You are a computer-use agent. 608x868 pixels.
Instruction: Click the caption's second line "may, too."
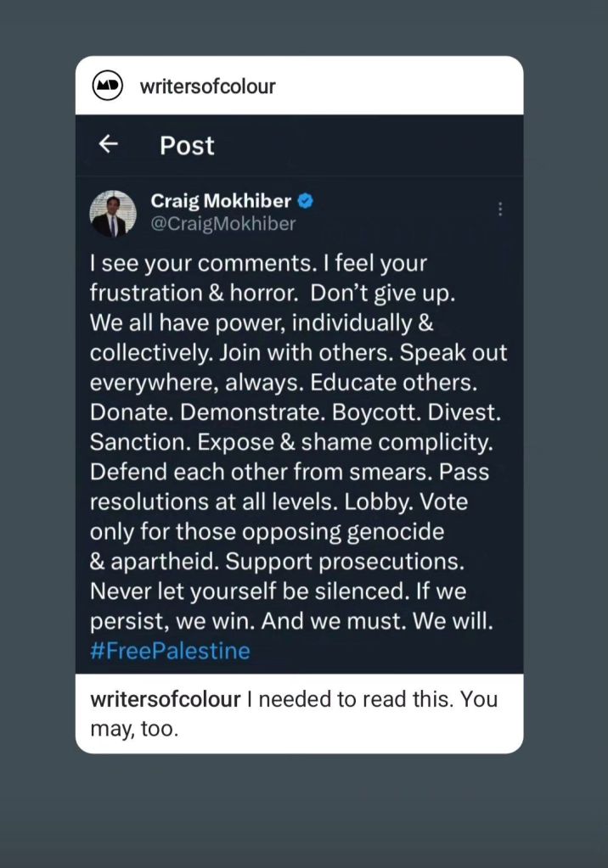[134, 729]
